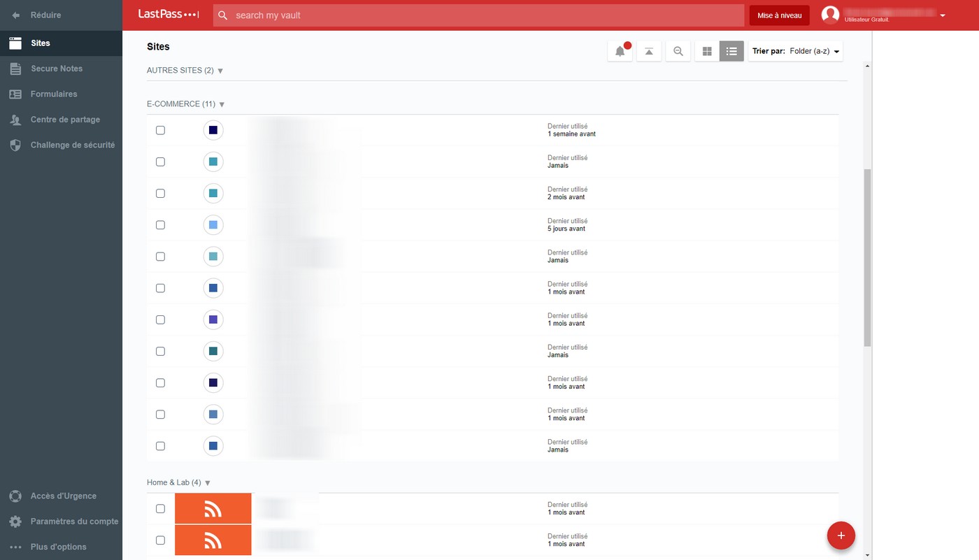
Task: Click the '5 jours avant' last-used text
Action: [566, 229]
